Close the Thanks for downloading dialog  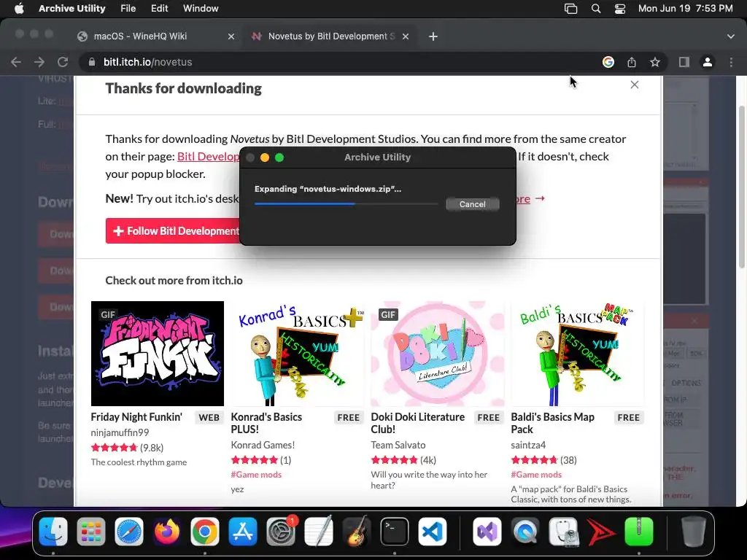click(x=635, y=85)
